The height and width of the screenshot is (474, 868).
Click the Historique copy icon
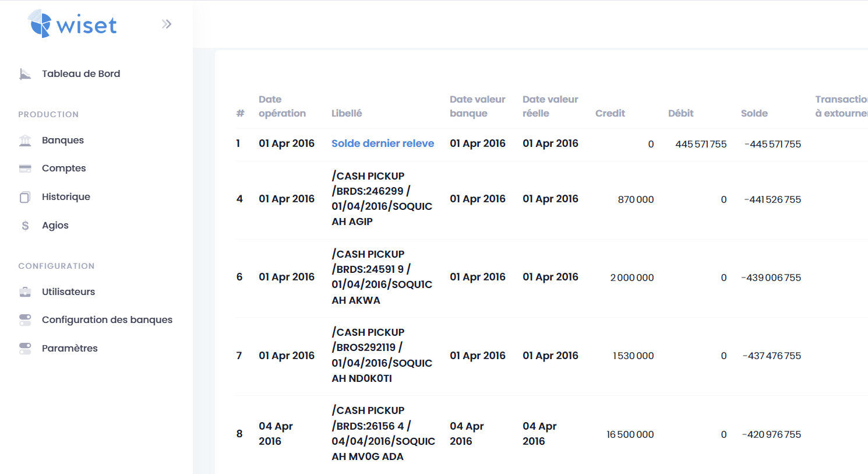click(25, 197)
